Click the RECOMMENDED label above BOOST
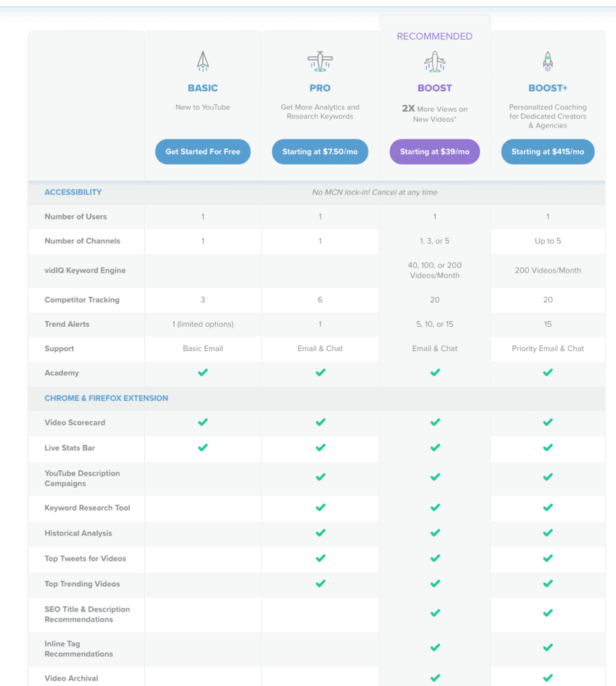 click(x=435, y=36)
